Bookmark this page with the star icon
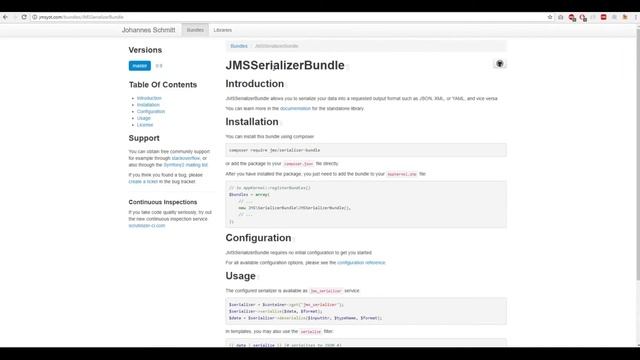640x360 pixels. (550, 17)
